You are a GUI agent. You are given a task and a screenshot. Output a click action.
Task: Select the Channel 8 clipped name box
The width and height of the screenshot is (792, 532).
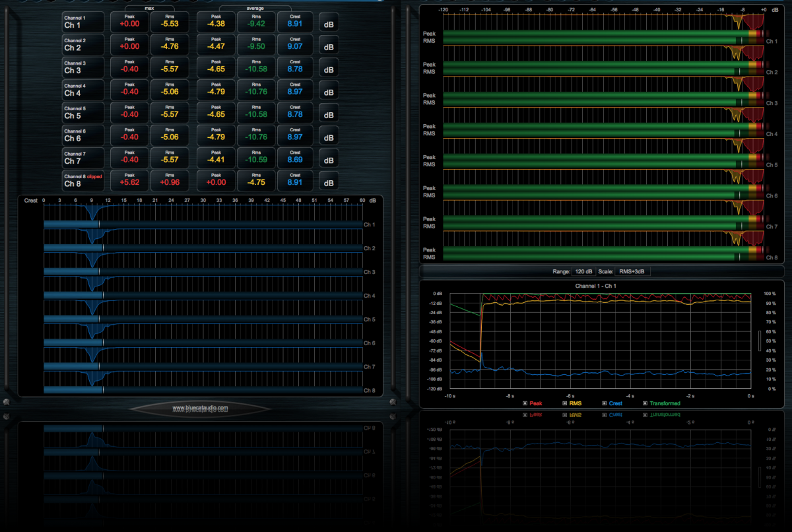pyautogui.click(x=83, y=180)
